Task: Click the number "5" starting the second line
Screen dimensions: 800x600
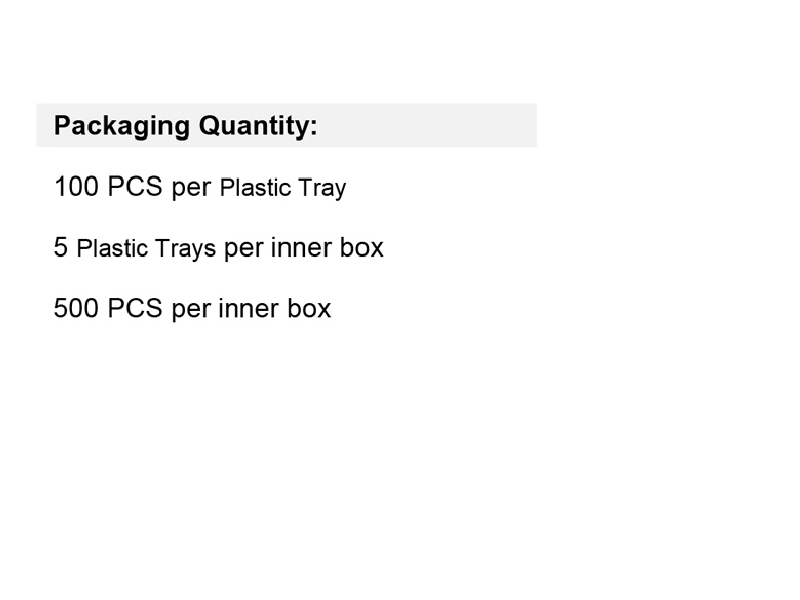Action: point(61,247)
